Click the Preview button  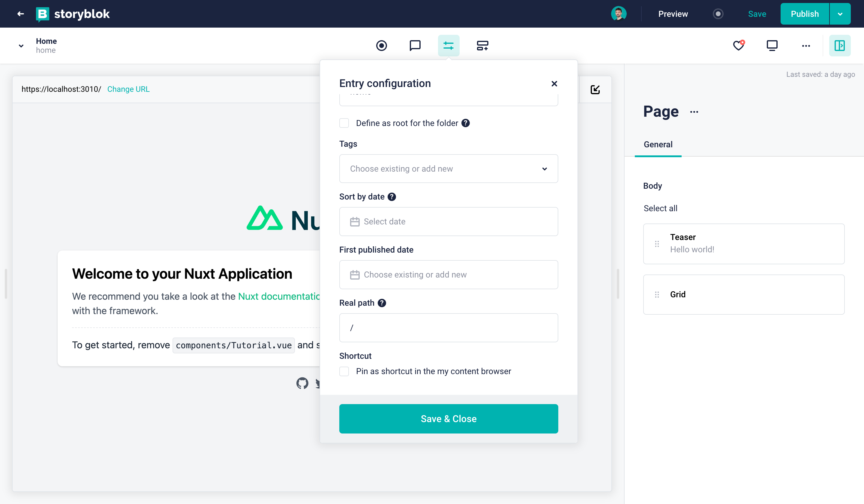(673, 14)
